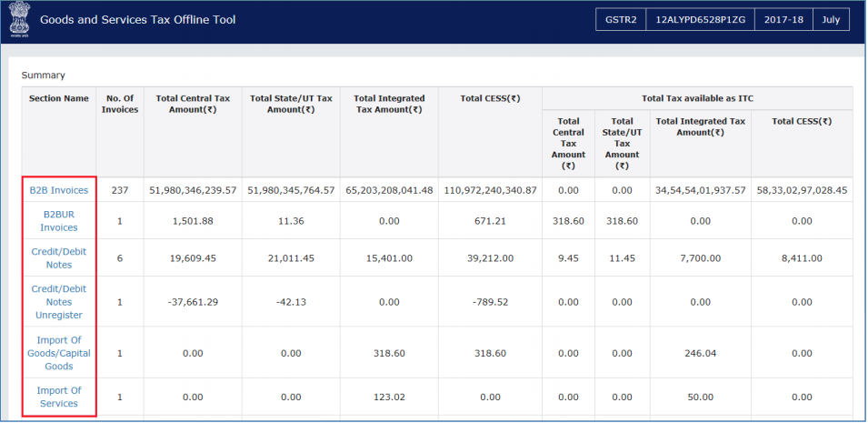868x423 pixels.
Task: Select value 51,980,346,239.57
Action: tap(193, 190)
